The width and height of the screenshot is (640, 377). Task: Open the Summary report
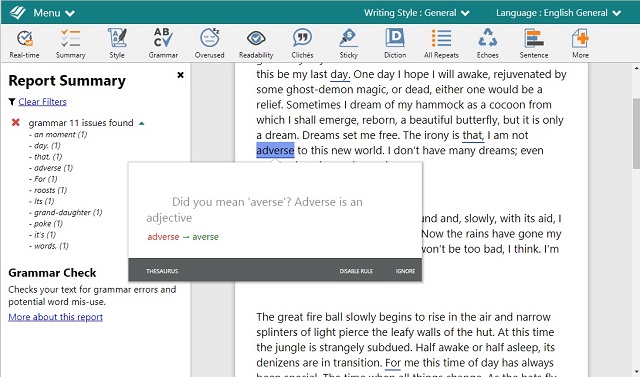coord(71,44)
